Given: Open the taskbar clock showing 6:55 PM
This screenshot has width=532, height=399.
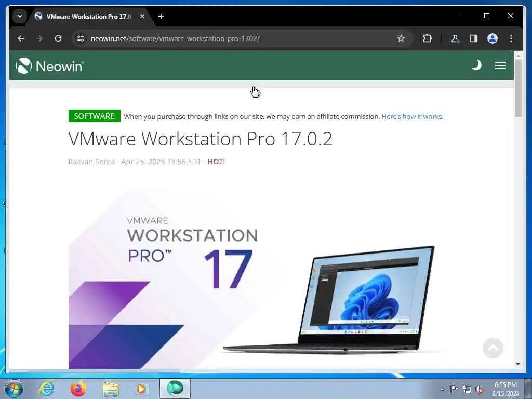Looking at the screenshot, I should coord(506,389).
